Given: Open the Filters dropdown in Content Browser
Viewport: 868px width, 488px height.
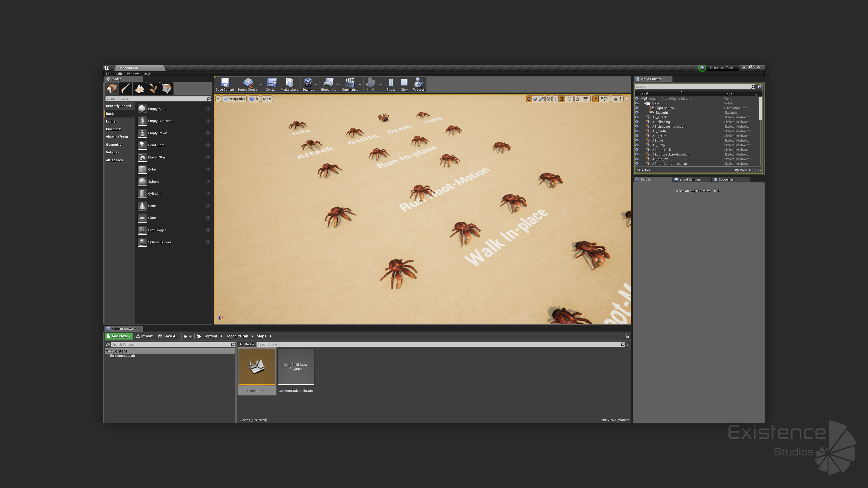Looking at the screenshot, I should [247, 344].
